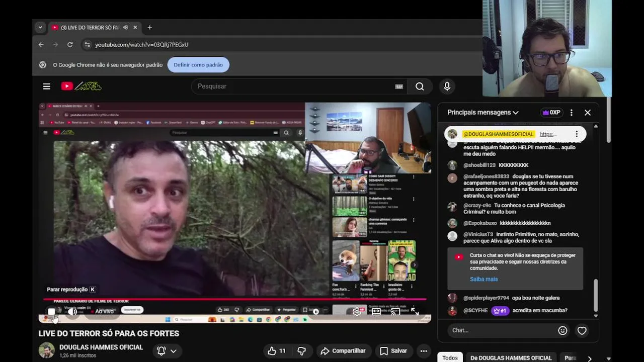Open player settings gear icon
The height and width of the screenshot is (362, 644).
[x=357, y=312]
